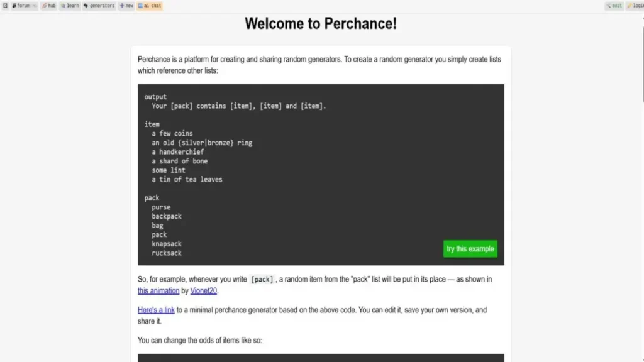Viewport: 644px width, 362px height.
Task: Open the this animation link
Action: tap(158, 290)
